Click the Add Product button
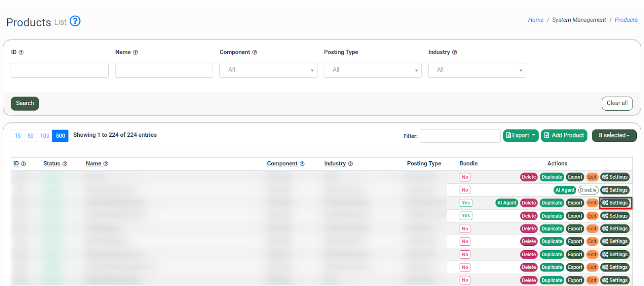Screen dimensions: 644x286 tap(564, 136)
